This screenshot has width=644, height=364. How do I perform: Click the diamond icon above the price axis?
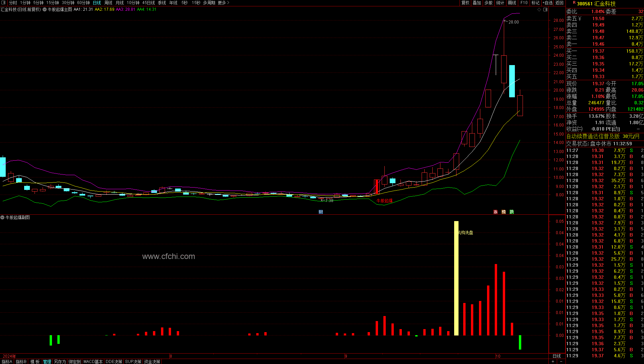click(x=539, y=10)
